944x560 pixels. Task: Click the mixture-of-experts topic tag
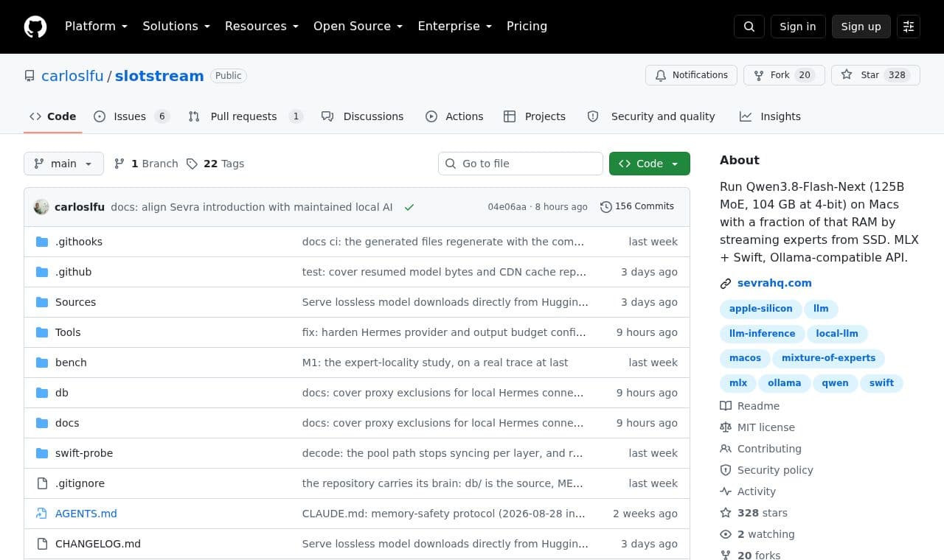828,358
